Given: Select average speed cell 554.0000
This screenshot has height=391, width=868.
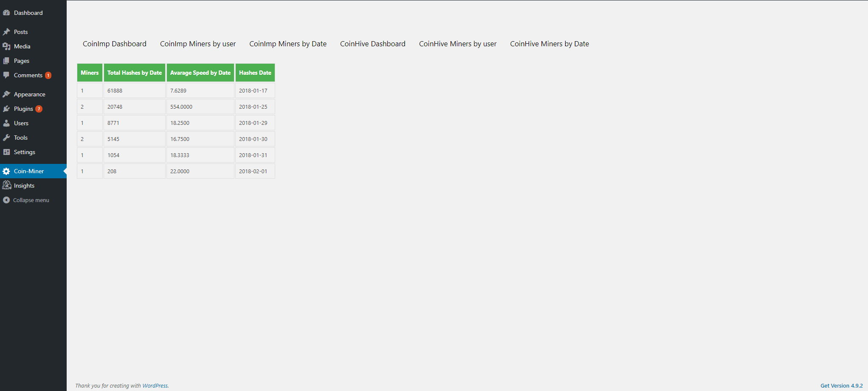Looking at the screenshot, I should coord(200,107).
